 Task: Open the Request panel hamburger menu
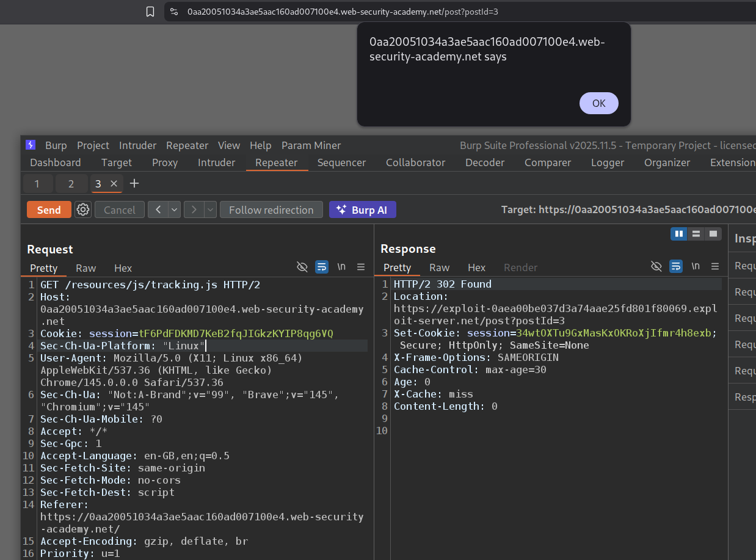pos(361,267)
